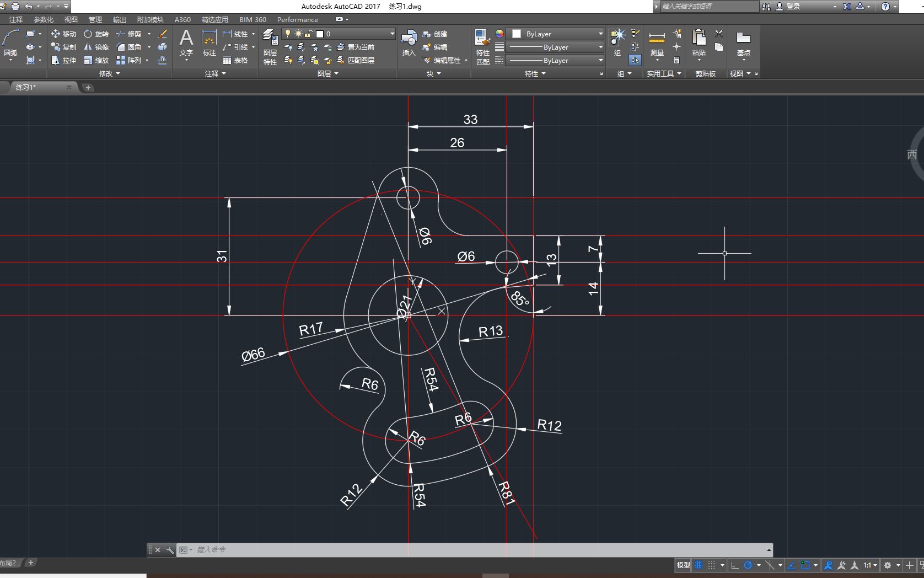This screenshot has height=578, width=924.
Task: Click the 镜像 Mirror tool icon
Action: [x=88, y=47]
